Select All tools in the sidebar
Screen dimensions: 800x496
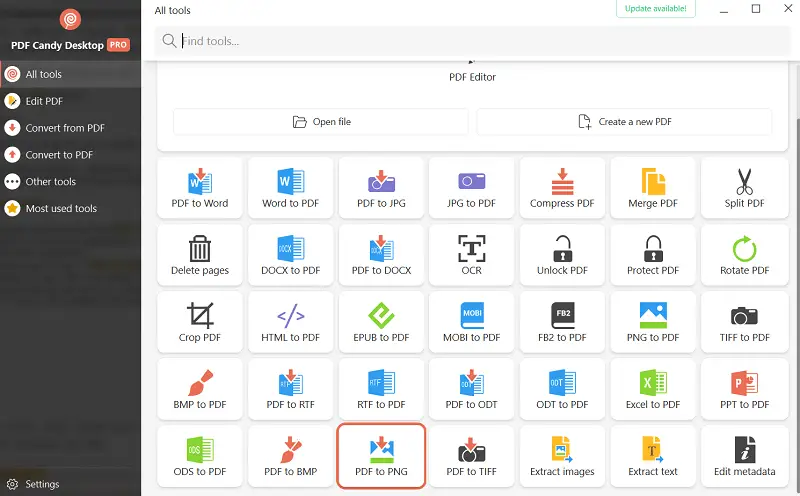click(x=70, y=75)
